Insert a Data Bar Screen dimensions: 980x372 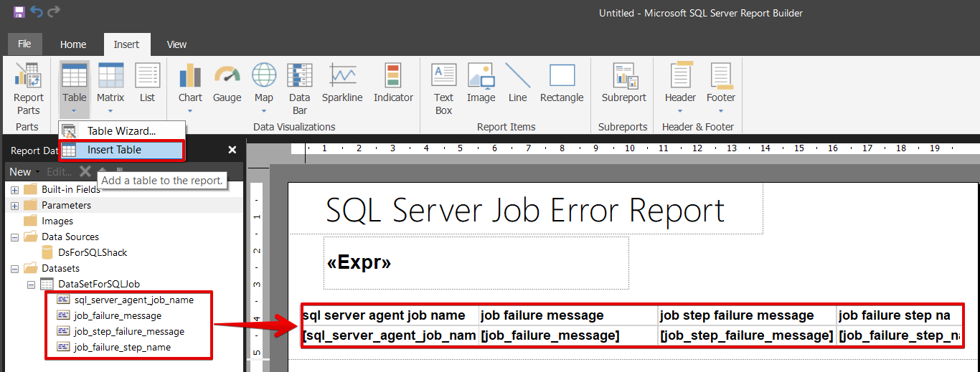tap(300, 88)
